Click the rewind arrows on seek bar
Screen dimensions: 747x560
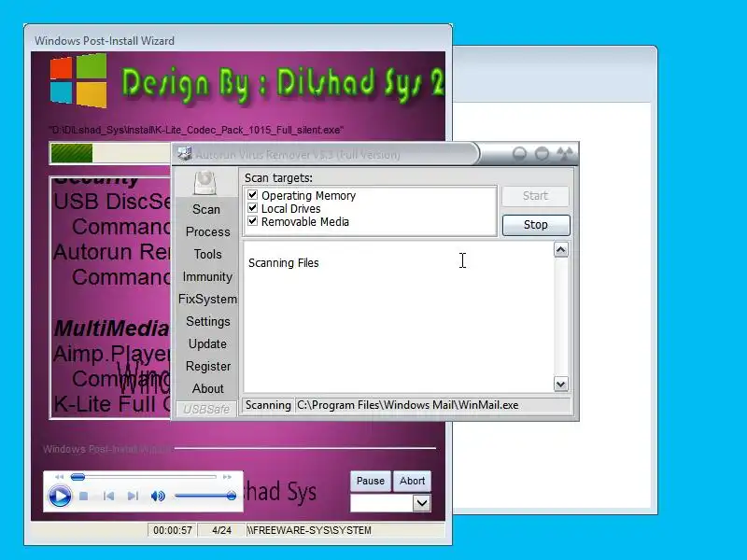(x=59, y=477)
